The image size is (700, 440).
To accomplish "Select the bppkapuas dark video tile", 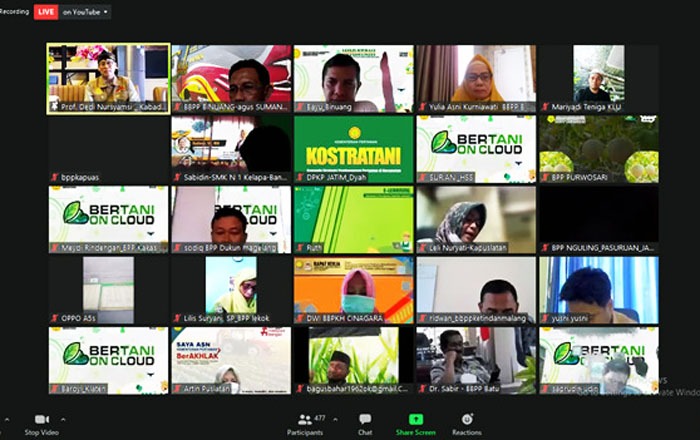I will [x=108, y=148].
